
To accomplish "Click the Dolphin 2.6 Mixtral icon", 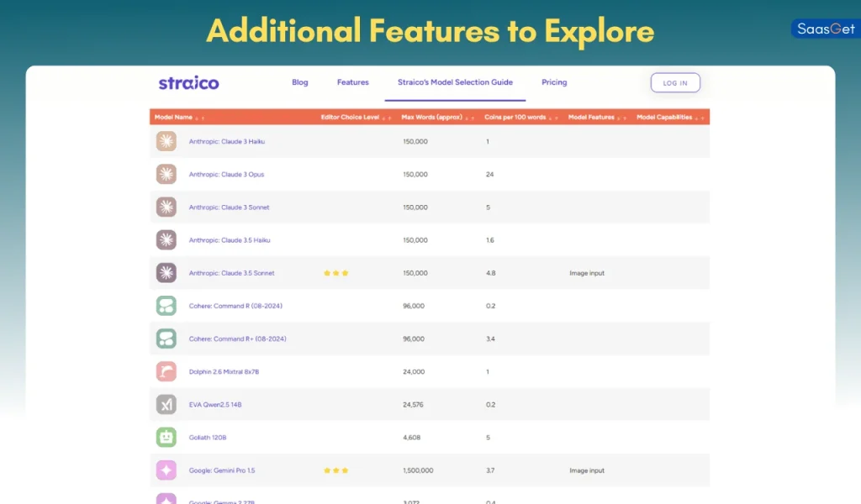I will (x=166, y=372).
